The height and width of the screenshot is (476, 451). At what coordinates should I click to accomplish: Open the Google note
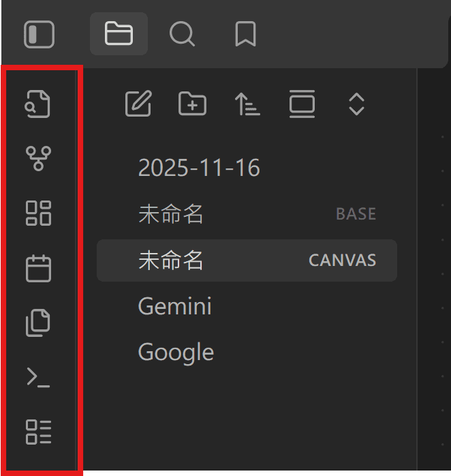(x=176, y=352)
